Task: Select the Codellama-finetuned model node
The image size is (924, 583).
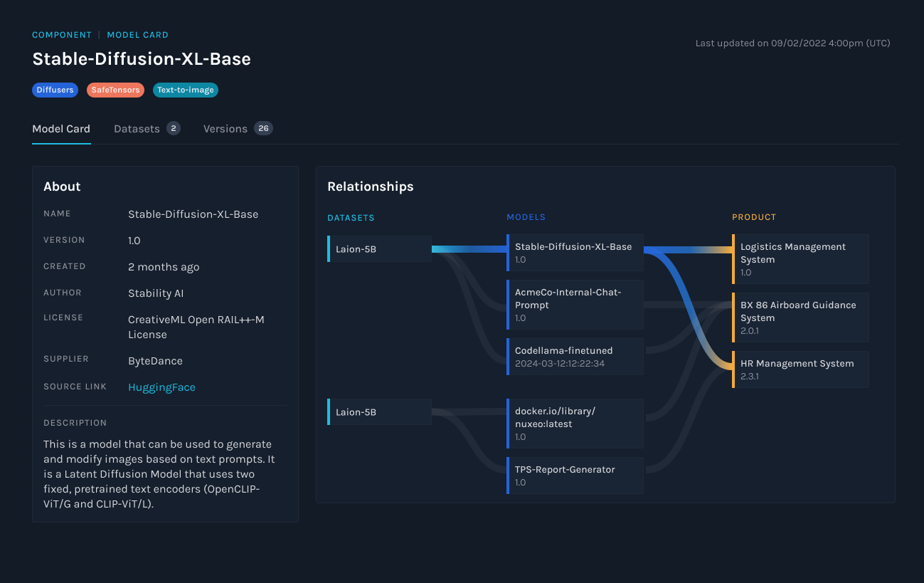Action: coord(575,356)
